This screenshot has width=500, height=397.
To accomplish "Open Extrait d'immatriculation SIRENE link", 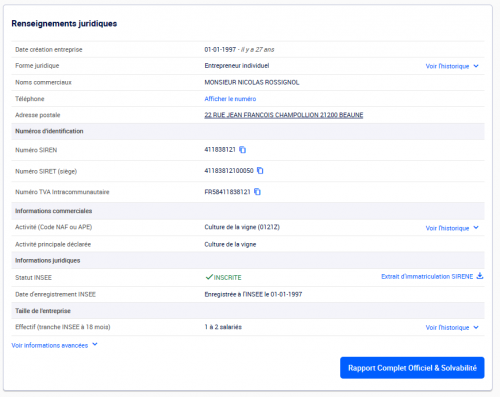I will point(427,277).
